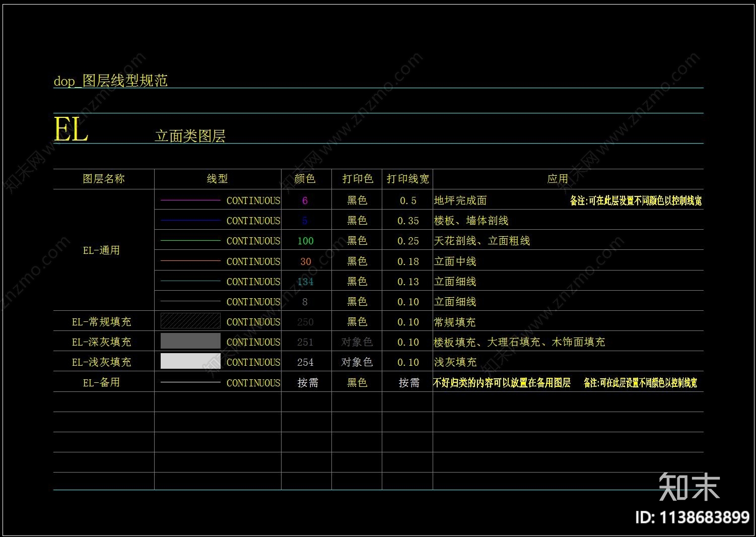Click line width value 0.13
756x537 pixels.
[408, 282]
